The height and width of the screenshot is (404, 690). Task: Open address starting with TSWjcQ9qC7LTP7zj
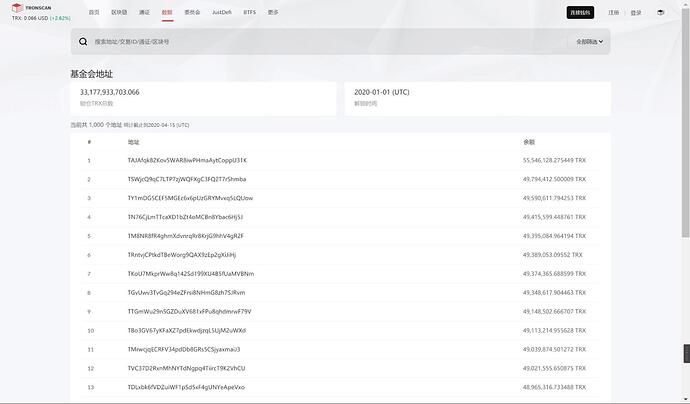coord(187,179)
